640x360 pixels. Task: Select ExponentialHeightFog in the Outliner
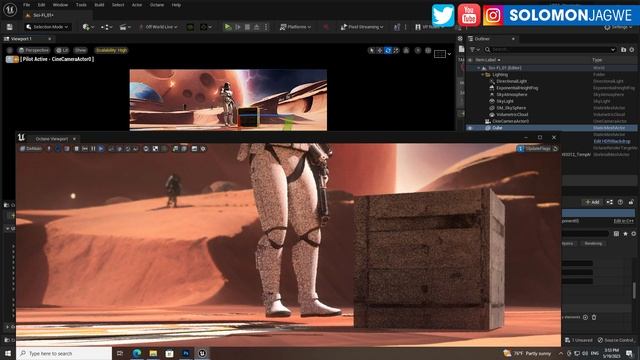(517, 88)
